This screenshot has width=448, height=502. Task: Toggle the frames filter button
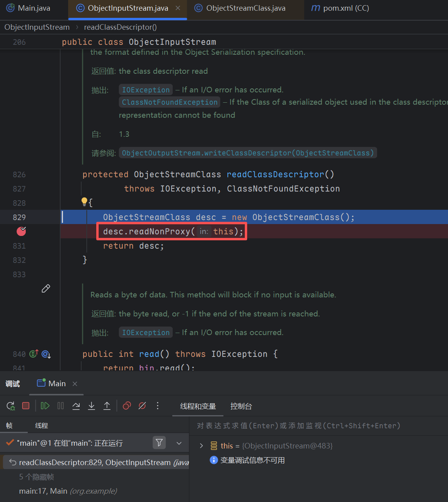[x=159, y=443]
